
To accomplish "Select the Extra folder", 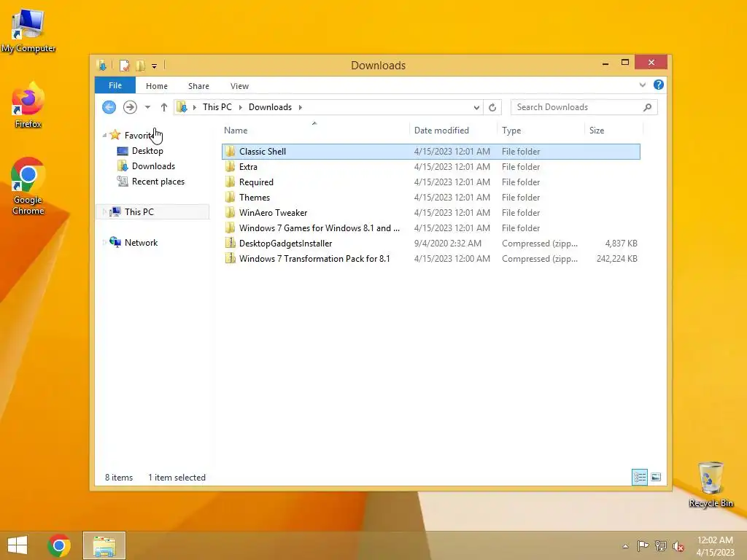I will point(430,167).
